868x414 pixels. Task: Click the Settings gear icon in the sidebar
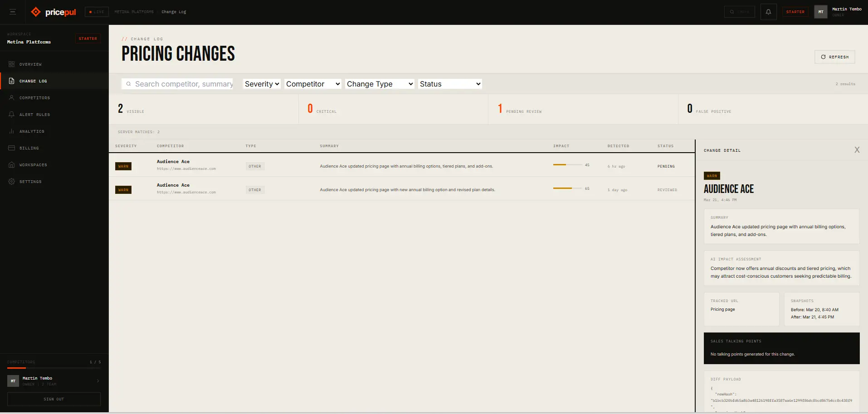(x=12, y=182)
